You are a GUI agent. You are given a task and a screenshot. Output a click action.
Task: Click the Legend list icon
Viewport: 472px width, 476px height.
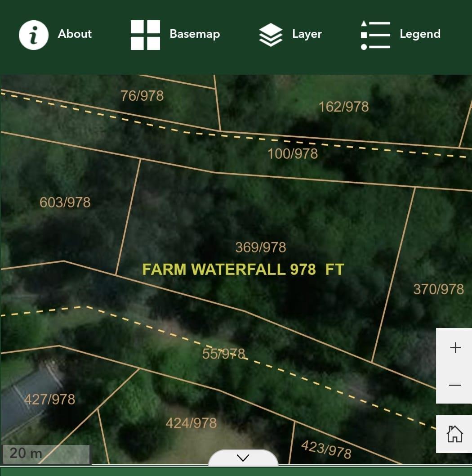point(375,35)
